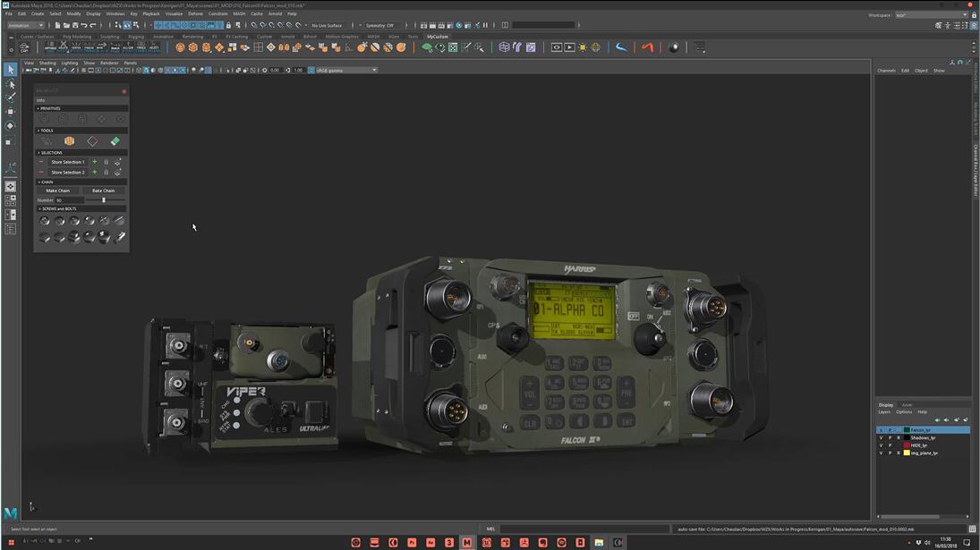Toggle visibility V of img_plane_lyr layer

coord(882,453)
